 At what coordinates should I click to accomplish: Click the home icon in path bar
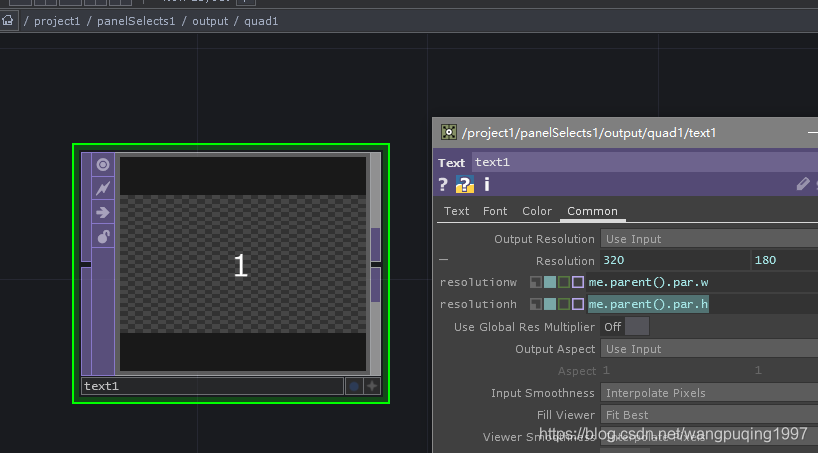pyautogui.click(x=7, y=21)
